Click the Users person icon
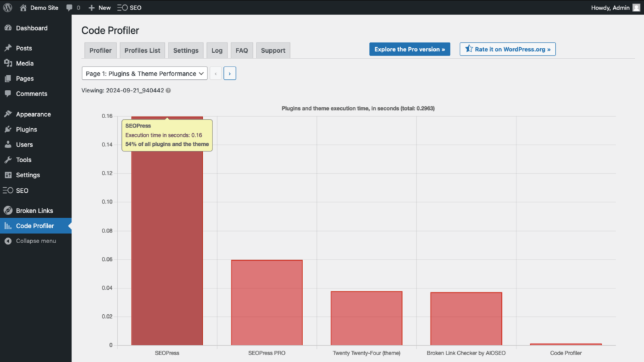 point(8,145)
